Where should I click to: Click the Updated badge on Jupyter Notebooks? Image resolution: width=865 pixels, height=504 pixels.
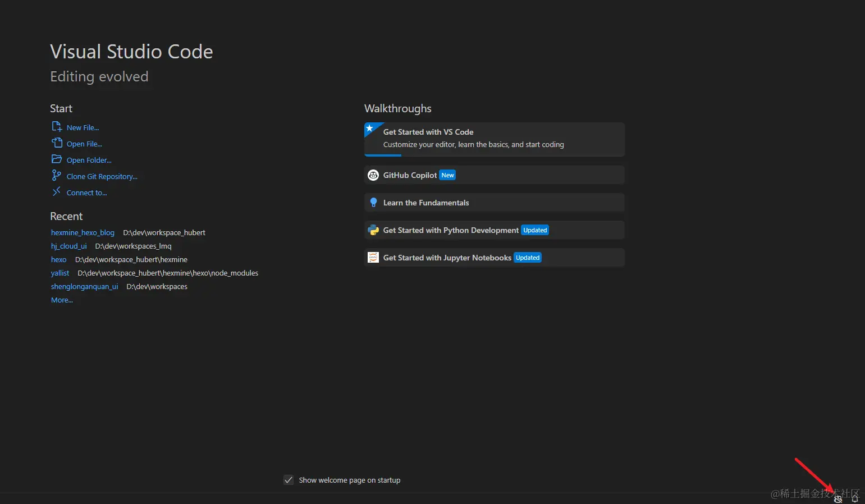click(528, 258)
